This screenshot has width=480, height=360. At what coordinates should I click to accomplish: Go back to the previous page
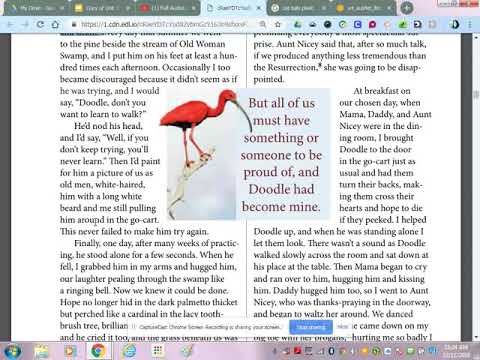pos(10,24)
